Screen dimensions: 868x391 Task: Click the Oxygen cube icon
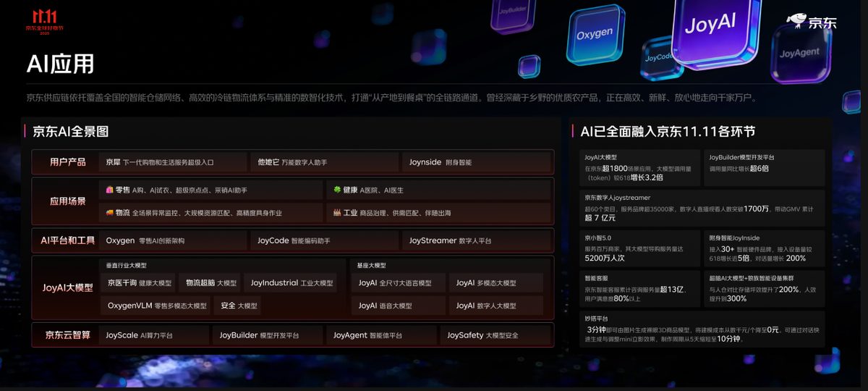point(595,33)
